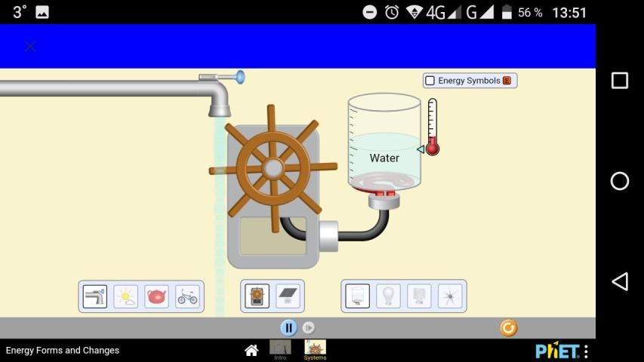
Task: Select the faucet energy source
Action: [95, 296]
